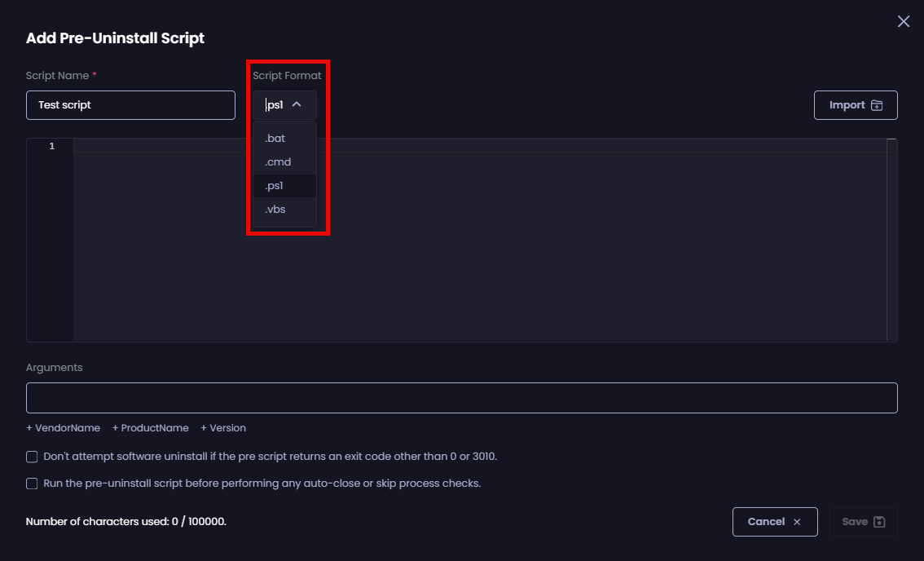Check run pre-uninstall script before process checks
924x561 pixels.
tap(32, 483)
